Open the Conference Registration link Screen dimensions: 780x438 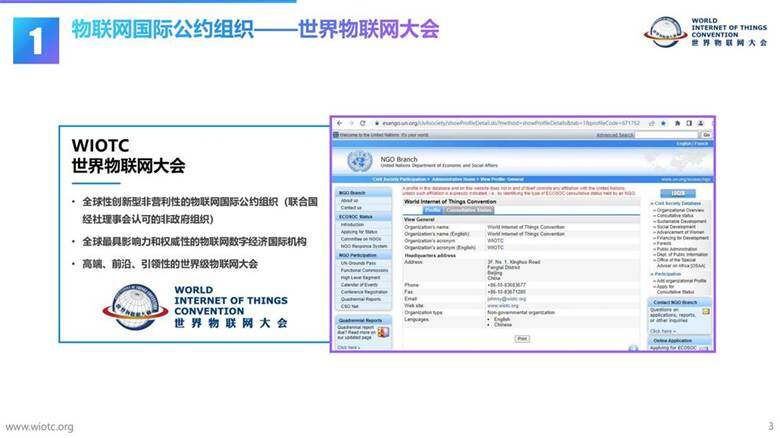tap(364, 292)
